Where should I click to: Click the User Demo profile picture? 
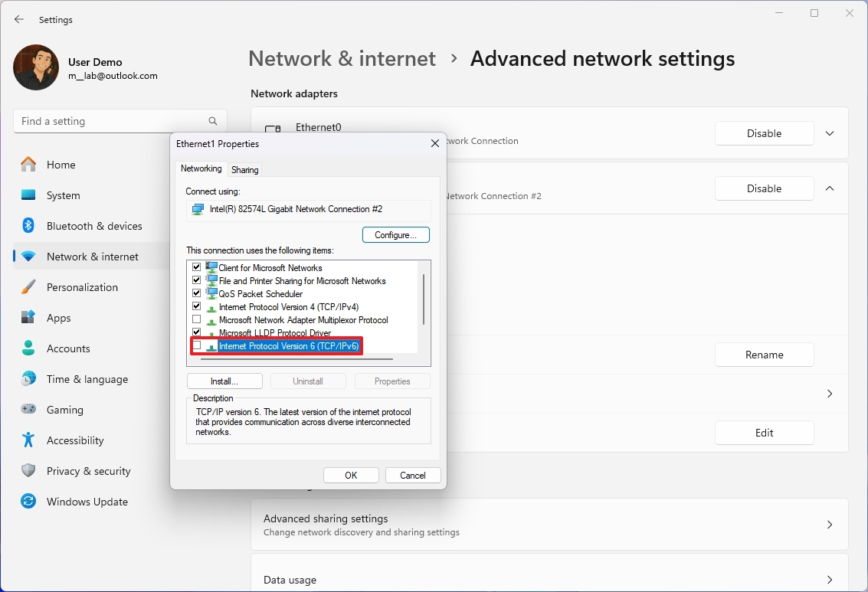click(x=35, y=68)
